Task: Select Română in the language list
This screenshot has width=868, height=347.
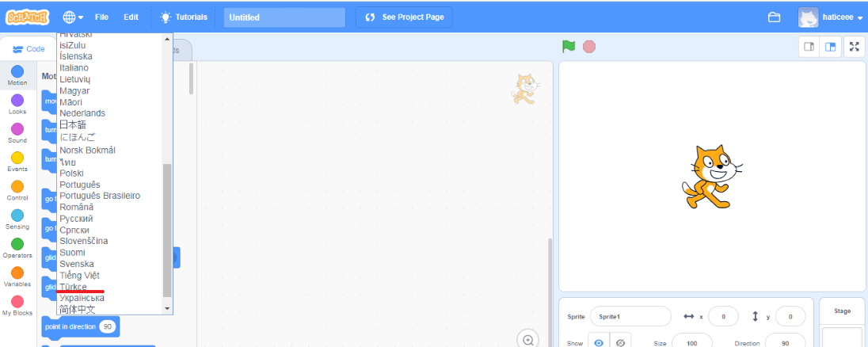Action: [x=76, y=207]
